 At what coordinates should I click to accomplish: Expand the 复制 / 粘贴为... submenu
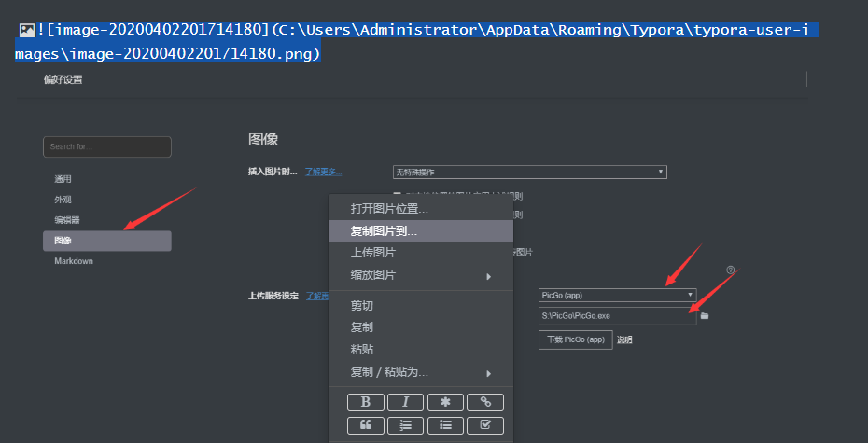(x=421, y=372)
